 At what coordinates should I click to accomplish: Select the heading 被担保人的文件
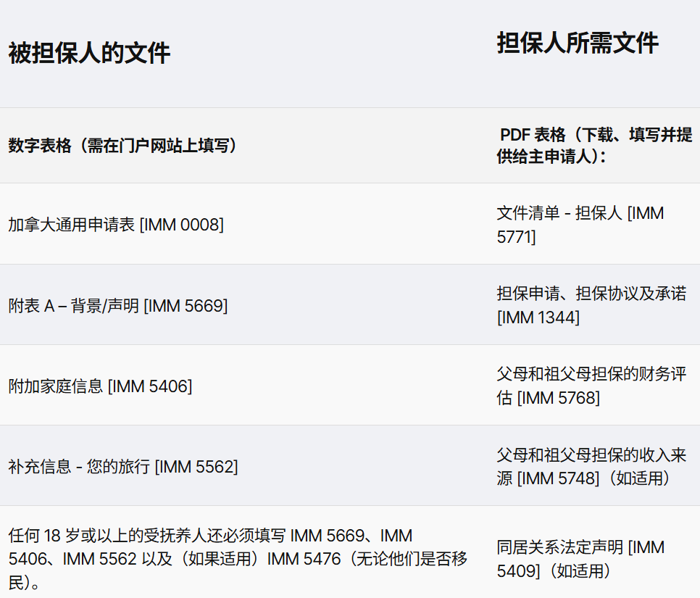click(89, 53)
